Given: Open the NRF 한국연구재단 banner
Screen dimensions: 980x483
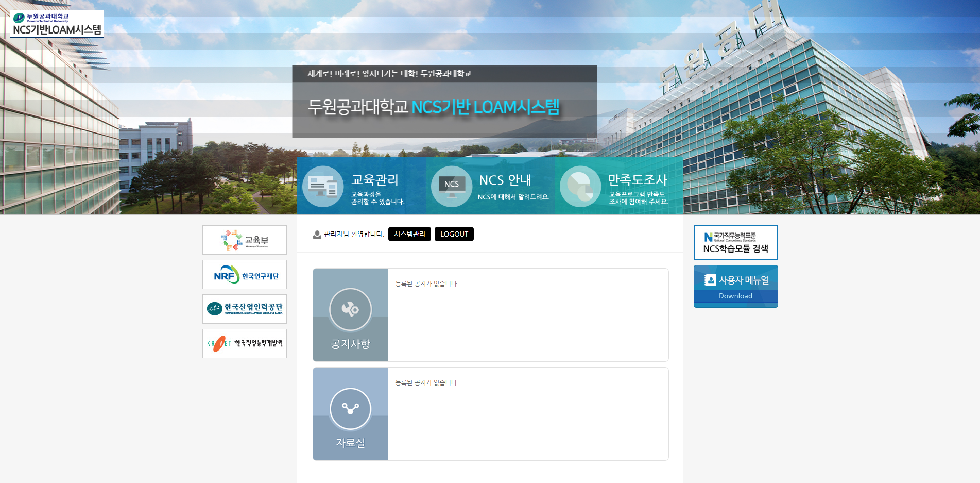Looking at the screenshot, I should coord(245,275).
